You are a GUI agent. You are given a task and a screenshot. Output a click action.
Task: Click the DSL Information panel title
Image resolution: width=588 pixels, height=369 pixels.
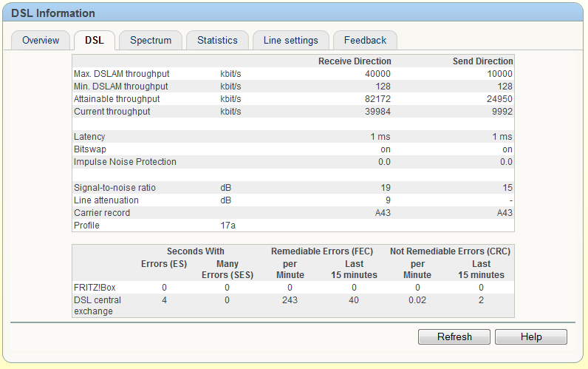53,13
